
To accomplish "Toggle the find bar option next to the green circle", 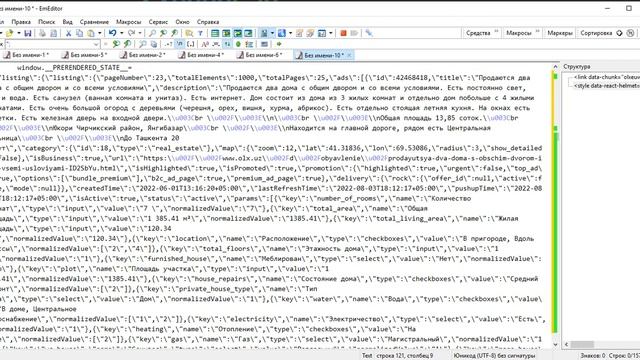I will click(249, 44).
